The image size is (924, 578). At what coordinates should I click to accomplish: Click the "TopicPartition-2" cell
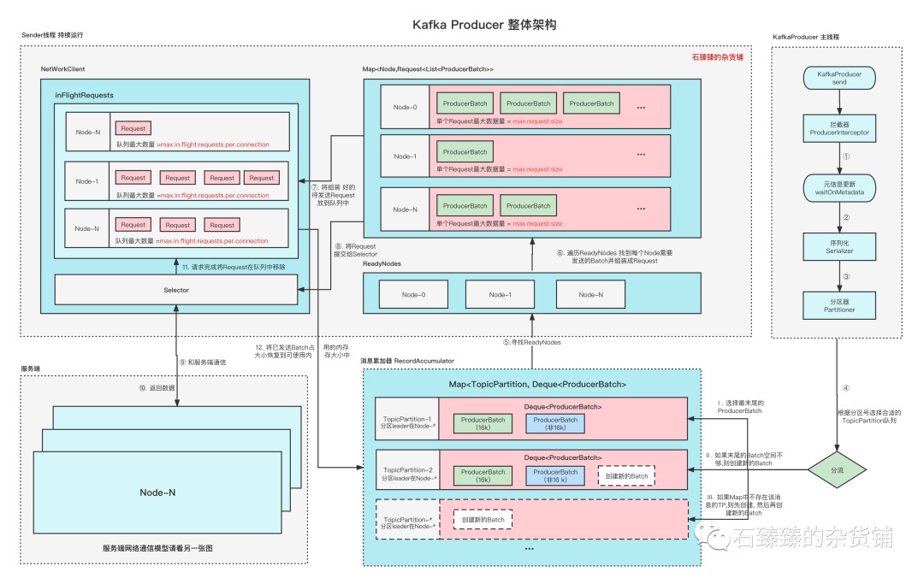407,470
